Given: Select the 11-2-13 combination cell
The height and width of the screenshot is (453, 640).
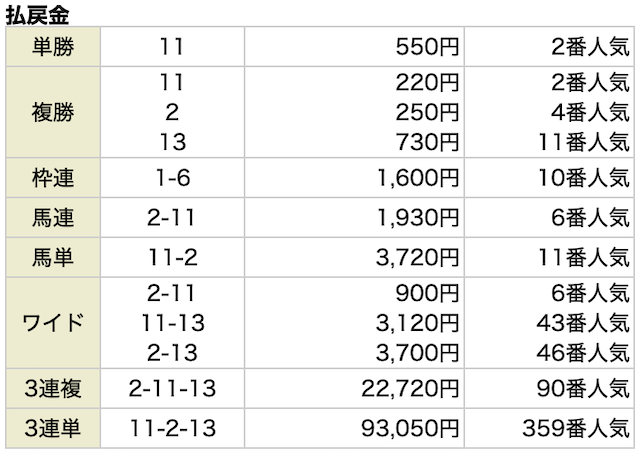Looking at the screenshot, I should coord(172,429).
